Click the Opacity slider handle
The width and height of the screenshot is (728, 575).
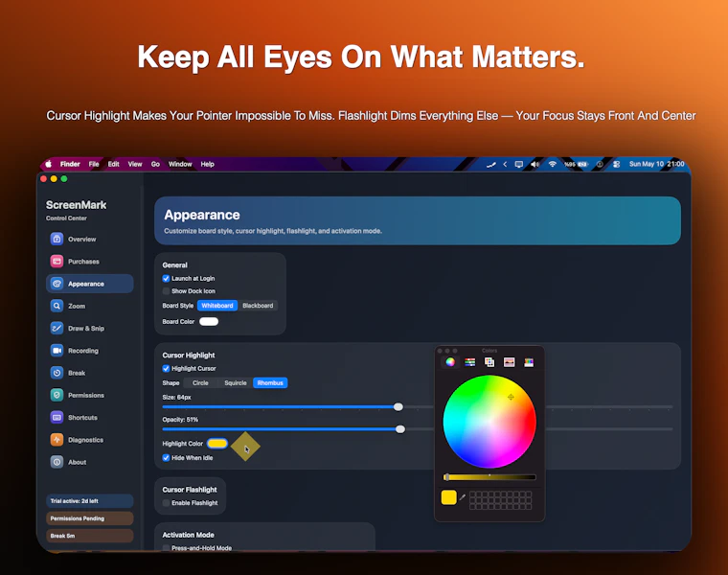[x=400, y=429]
